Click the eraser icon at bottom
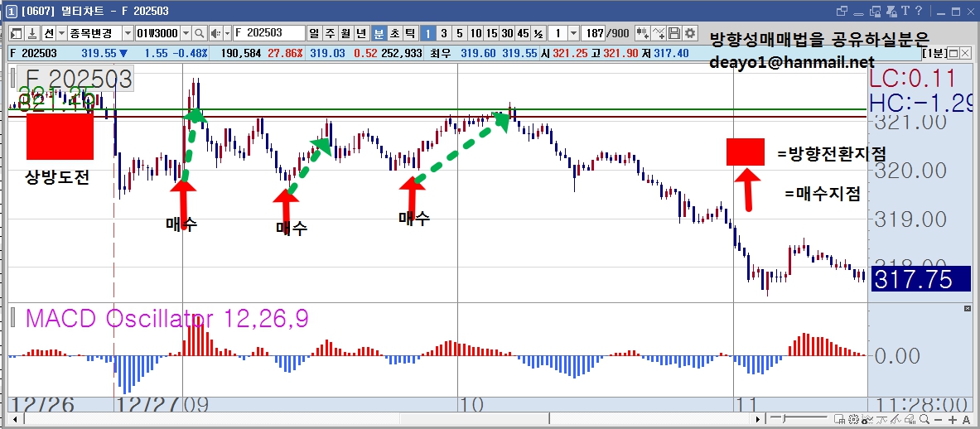 pyautogui.click(x=911, y=419)
